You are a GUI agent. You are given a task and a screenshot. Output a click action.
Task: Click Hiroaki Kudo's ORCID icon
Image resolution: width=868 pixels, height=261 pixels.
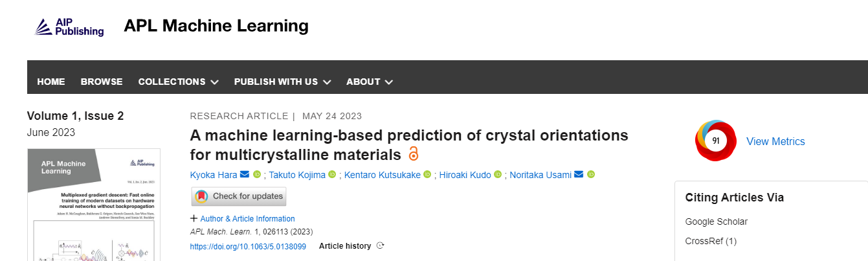pyautogui.click(x=498, y=174)
